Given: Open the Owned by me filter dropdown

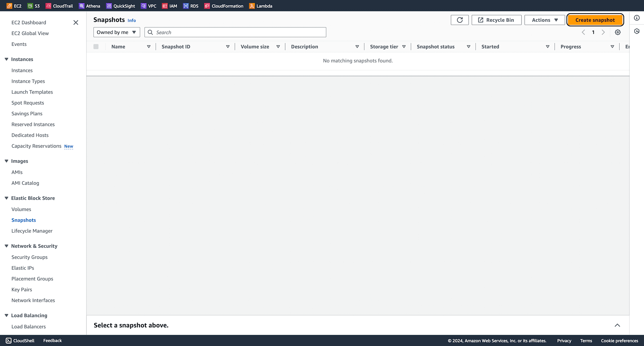Looking at the screenshot, I should (117, 32).
